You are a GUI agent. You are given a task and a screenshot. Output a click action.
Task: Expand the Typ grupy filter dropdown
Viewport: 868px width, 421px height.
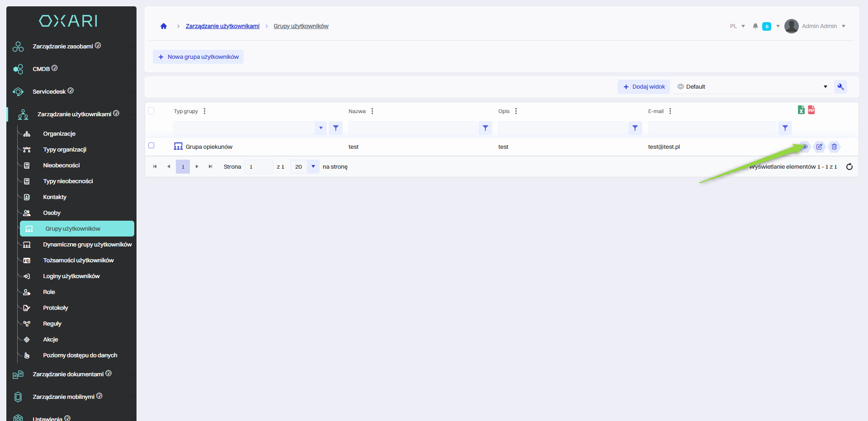click(321, 128)
